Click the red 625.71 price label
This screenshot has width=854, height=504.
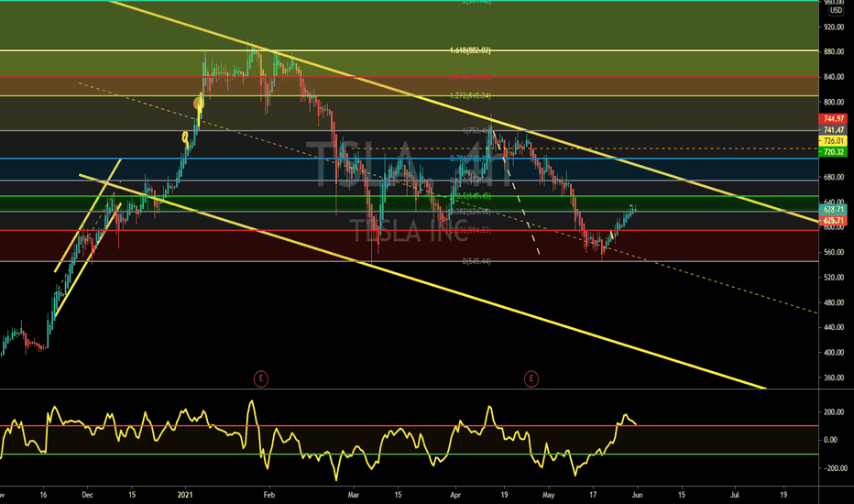(x=834, y=221)
